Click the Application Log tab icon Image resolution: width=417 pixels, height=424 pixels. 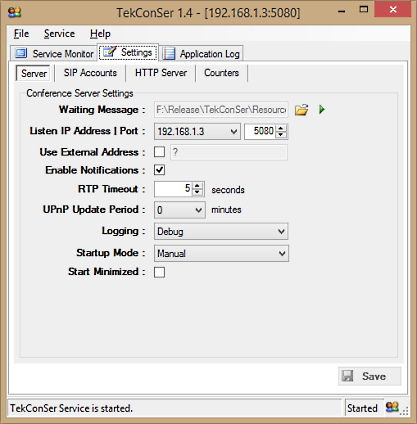click(x=169, y=54)
